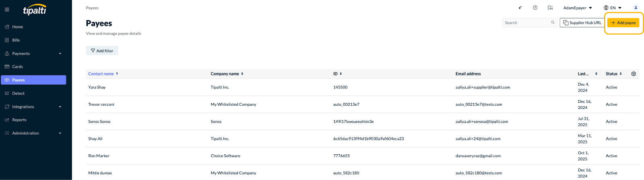
Task: Click the Contact name column header
Action: [x=101, y=74]
